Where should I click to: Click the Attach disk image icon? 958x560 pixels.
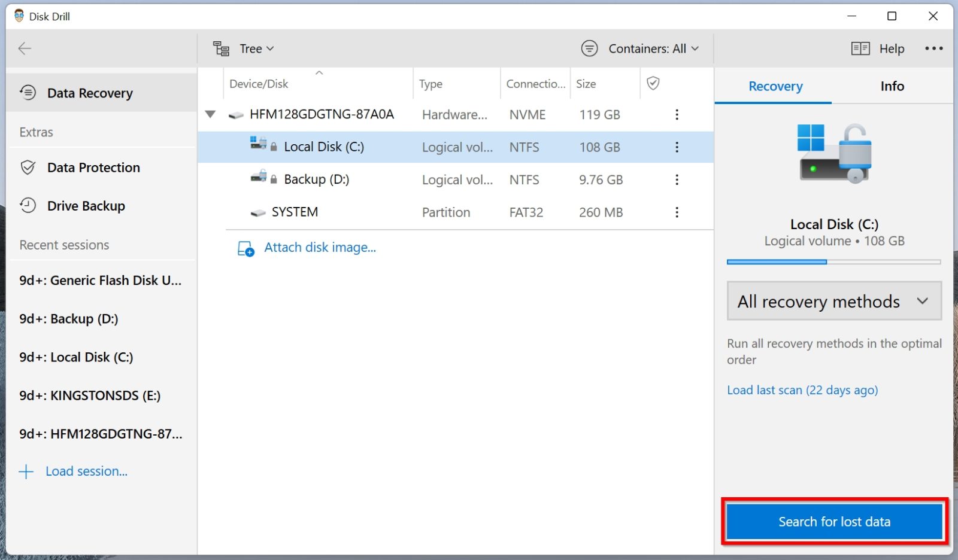click(x=245, y=248)
